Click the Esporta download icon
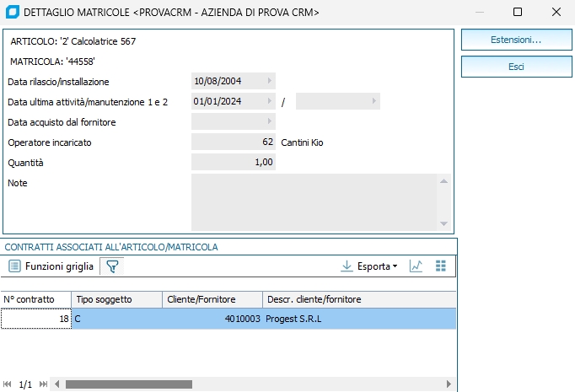Viewport: 575px width, 392px height. point(347,266)
